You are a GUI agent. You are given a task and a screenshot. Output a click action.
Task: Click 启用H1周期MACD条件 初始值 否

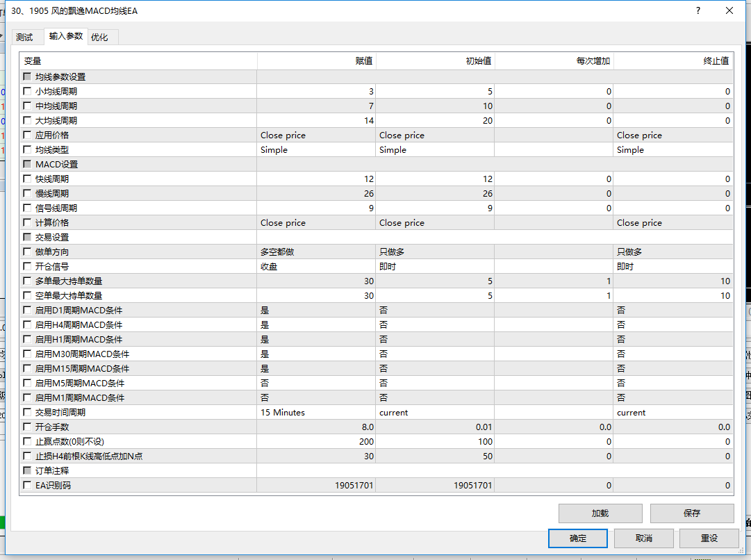(x=435, y=340)
